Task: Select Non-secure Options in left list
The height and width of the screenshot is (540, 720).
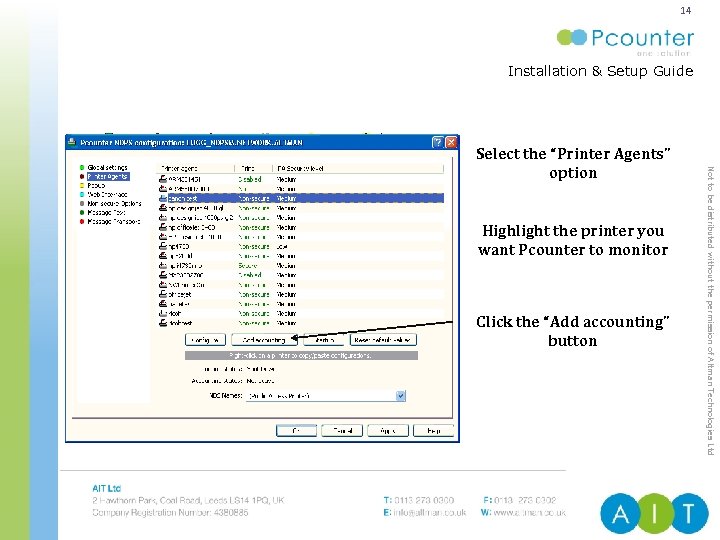Action: point(114,203)
